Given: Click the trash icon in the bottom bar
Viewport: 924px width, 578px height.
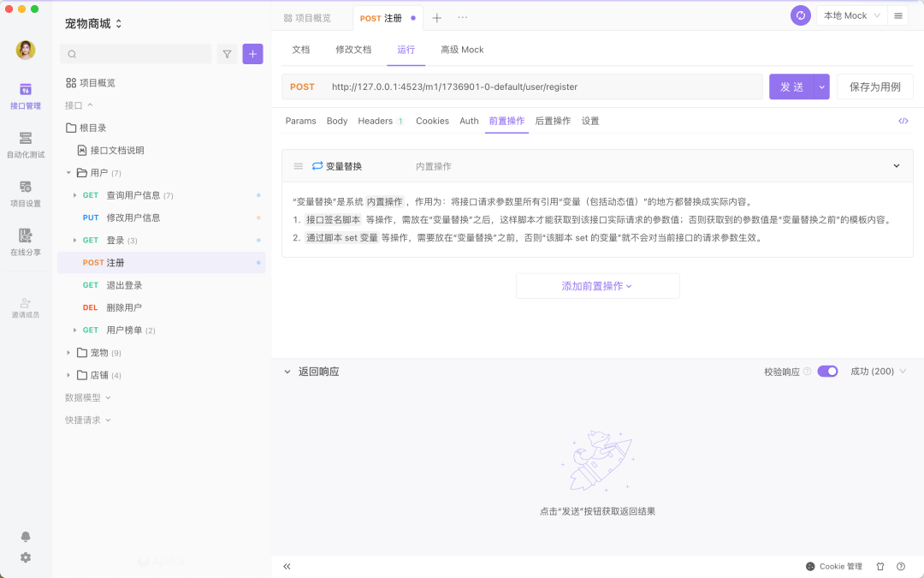Looking at the screenshot, I should [x=880, y=566].
